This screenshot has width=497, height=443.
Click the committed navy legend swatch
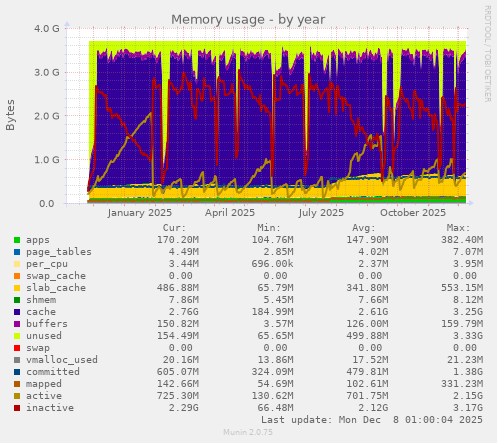[17, 372]
